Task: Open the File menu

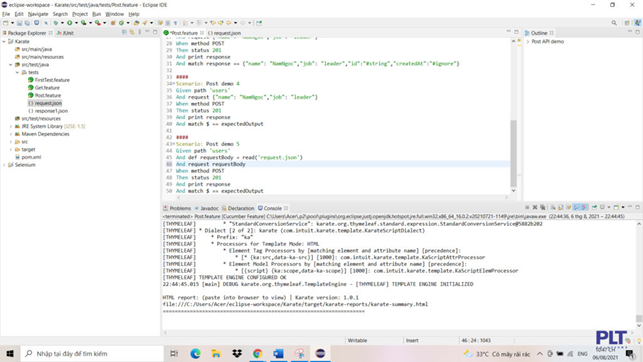Action: tap(6, 14)
